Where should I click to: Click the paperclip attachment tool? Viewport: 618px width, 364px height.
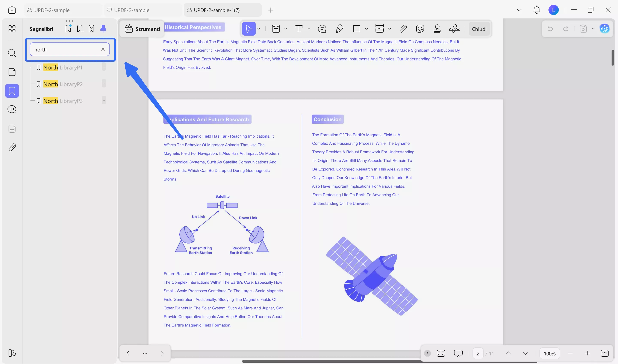click(403, 29)
